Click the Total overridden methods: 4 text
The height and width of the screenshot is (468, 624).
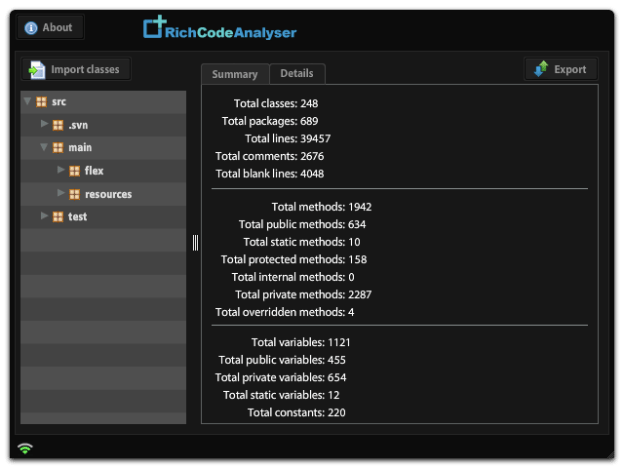click(x=285, y=312)
